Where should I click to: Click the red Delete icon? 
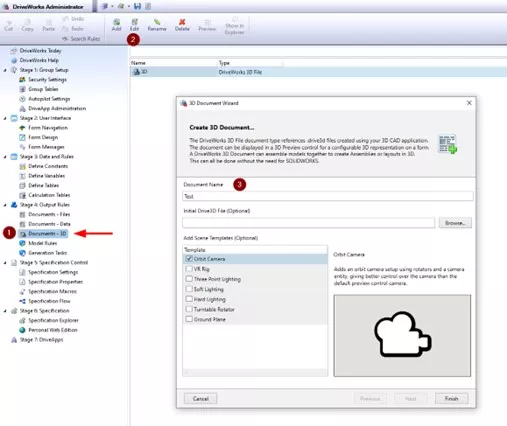click(182, 22)
